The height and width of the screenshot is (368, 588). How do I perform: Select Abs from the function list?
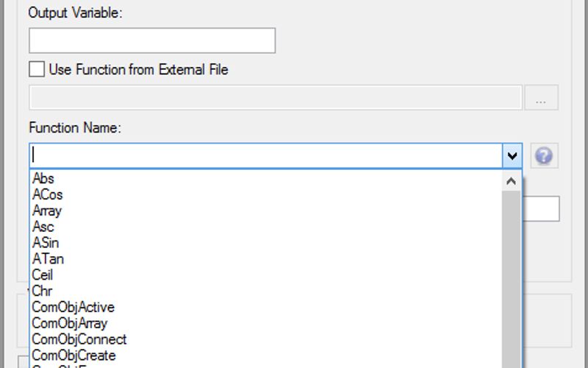click(43, 179)
